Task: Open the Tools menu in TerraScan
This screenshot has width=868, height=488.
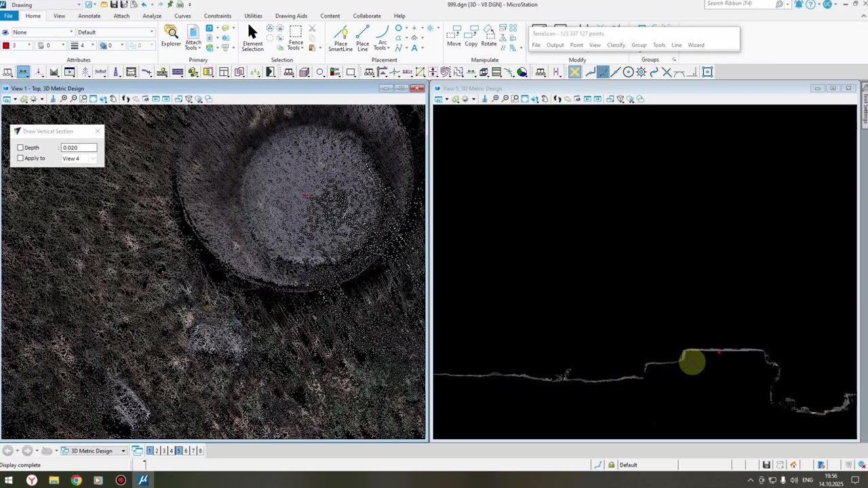Action: (x=659, y=45)
